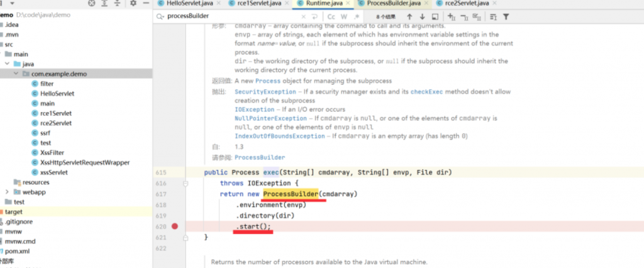
Task: Close the rce2Servlet.java tab
Action: point(494,3)
